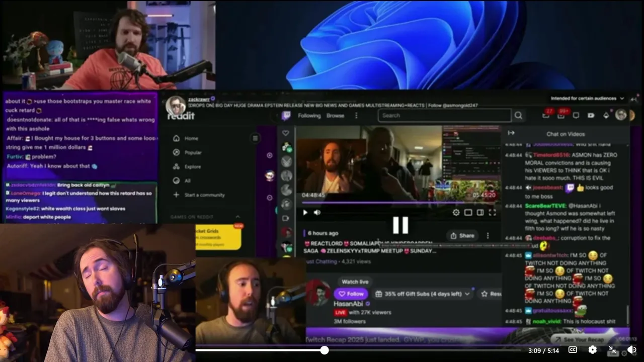
Task: Click the bottom-left webcam feed thumbnail
Action: tap(98, 293)
